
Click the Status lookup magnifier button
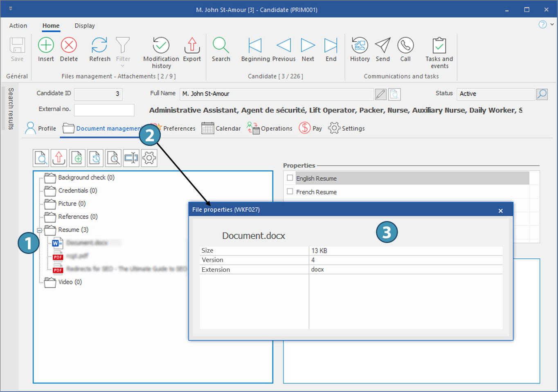[x=542, y=94]
